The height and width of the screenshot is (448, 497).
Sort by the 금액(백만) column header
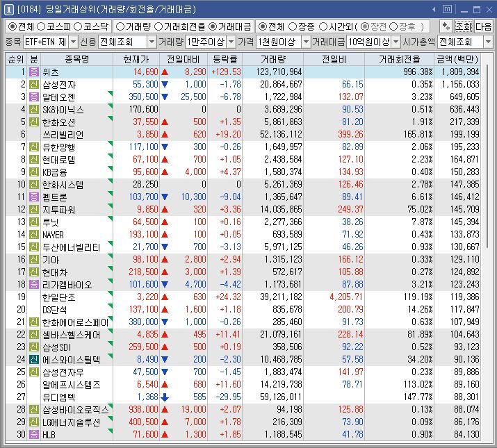click(x=457, y=59)
